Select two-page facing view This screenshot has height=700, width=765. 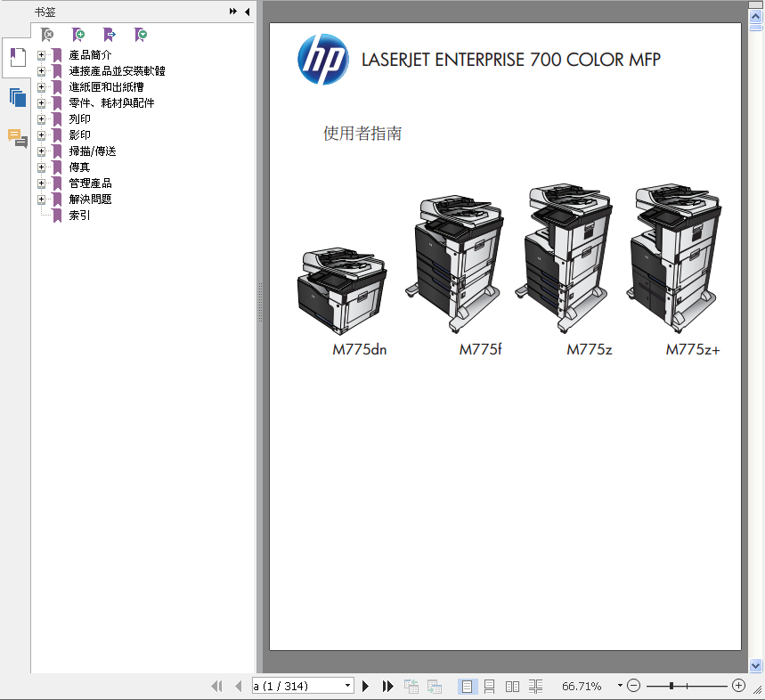512,687
